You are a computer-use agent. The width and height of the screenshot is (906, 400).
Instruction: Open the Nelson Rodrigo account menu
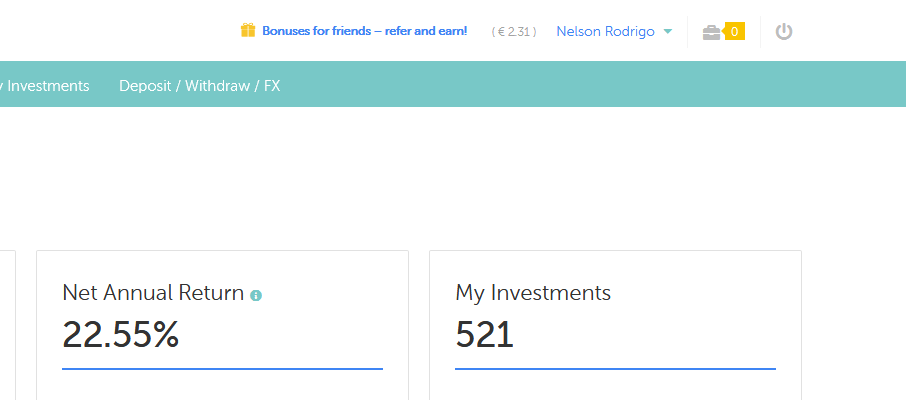coord(605,32)
